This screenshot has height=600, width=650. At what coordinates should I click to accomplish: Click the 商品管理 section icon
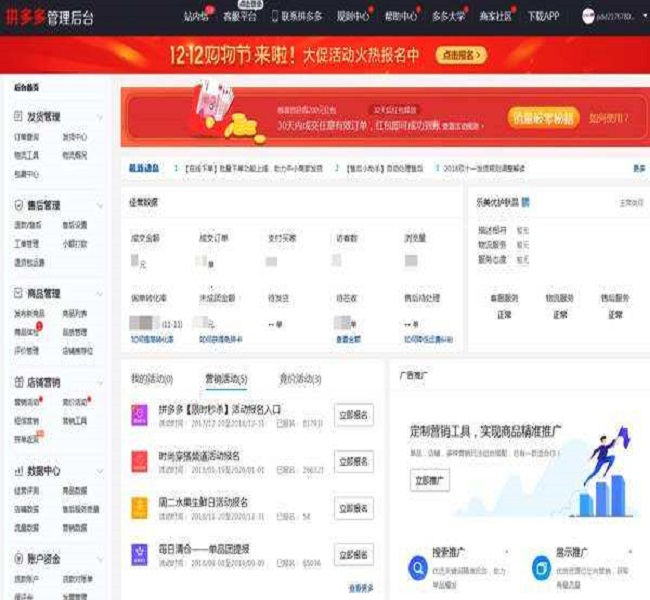18,294
